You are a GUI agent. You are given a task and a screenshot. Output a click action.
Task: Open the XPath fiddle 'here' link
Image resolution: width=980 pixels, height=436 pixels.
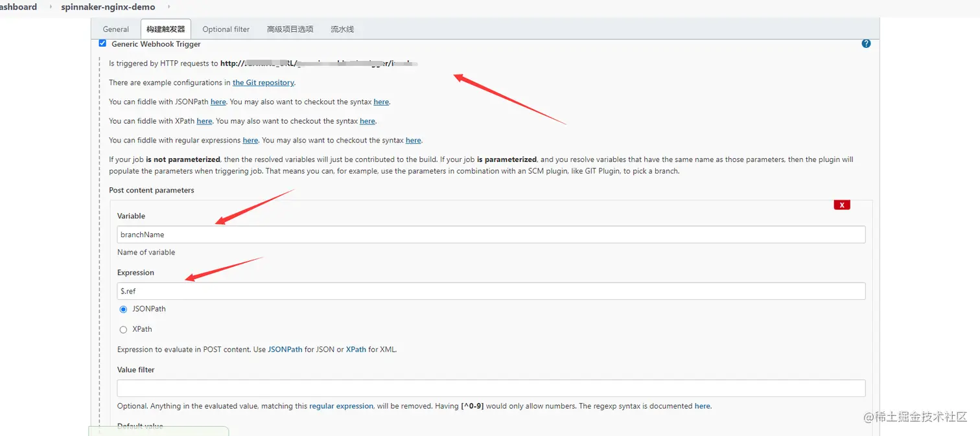pos(205,121)
